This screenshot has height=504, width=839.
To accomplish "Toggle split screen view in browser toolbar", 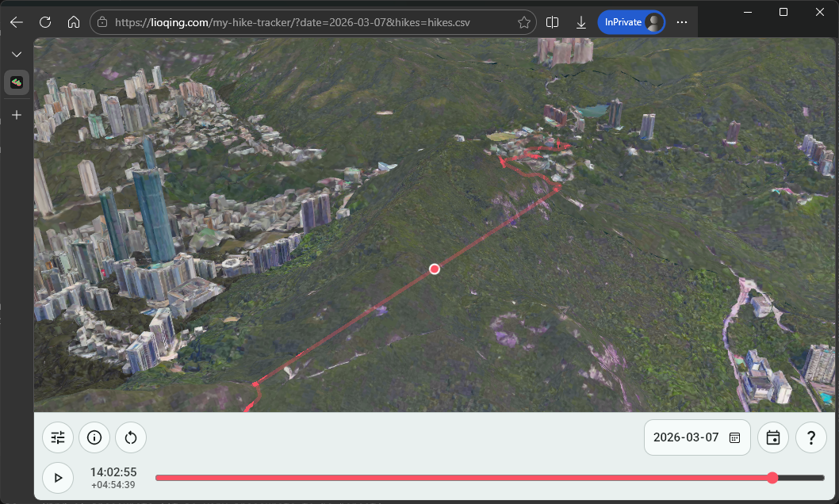I will pos(552,21).
